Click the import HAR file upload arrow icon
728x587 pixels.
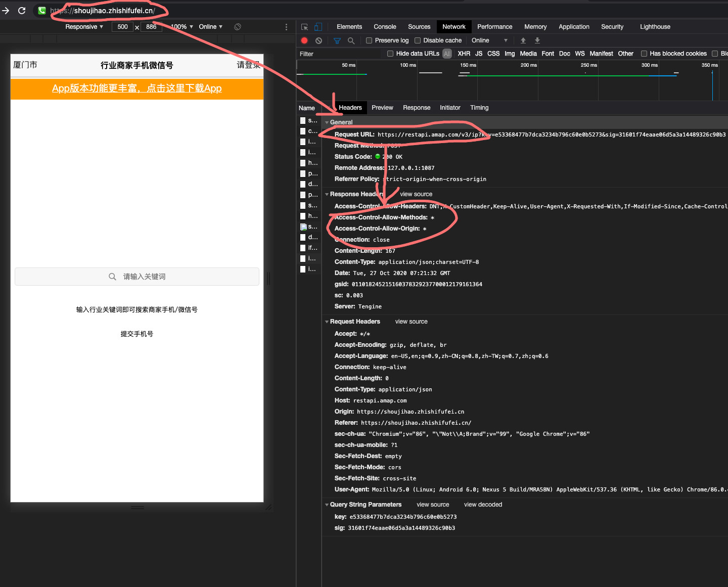(523, 40)
